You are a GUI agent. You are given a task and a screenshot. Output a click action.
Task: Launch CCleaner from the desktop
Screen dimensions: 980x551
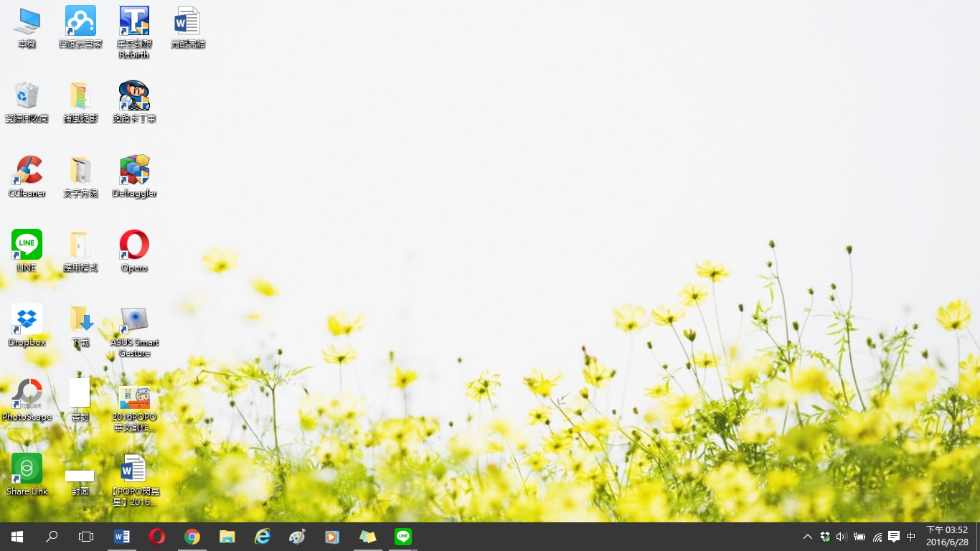[27, 176]
